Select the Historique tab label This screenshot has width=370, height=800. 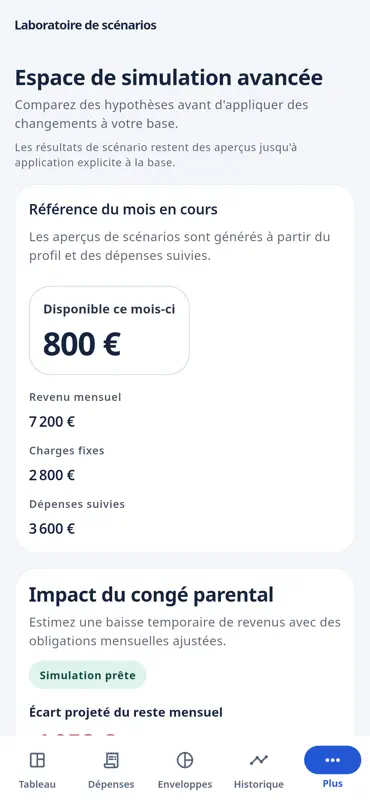click(x=259, y=784)
